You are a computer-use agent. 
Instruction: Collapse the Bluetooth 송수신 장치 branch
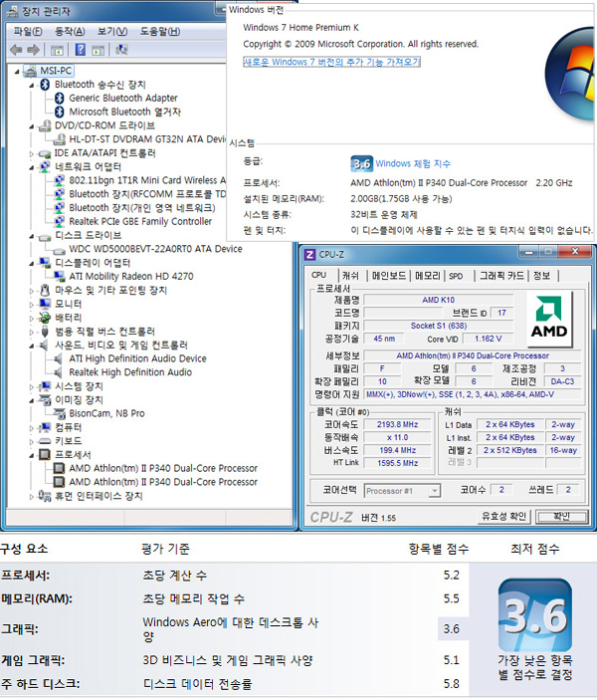pos(32,85)
